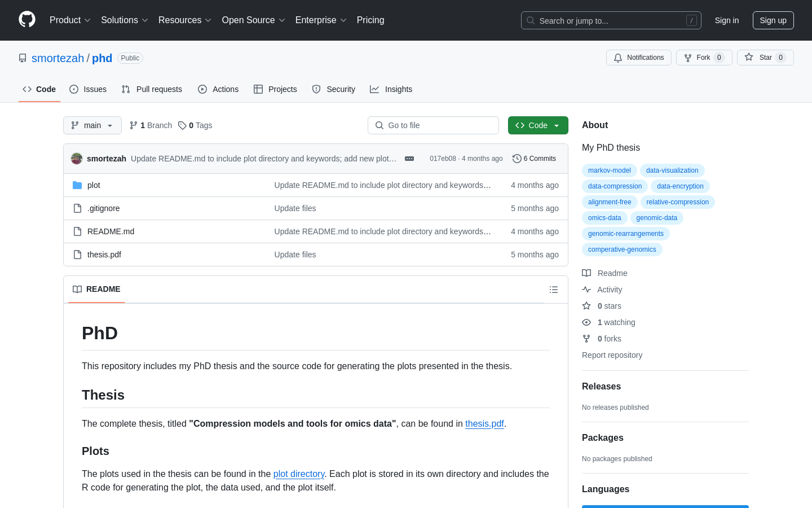Expand the commit message ellipsis icon
This screenshot has width=812, height=508.
(x=409, y=159)
